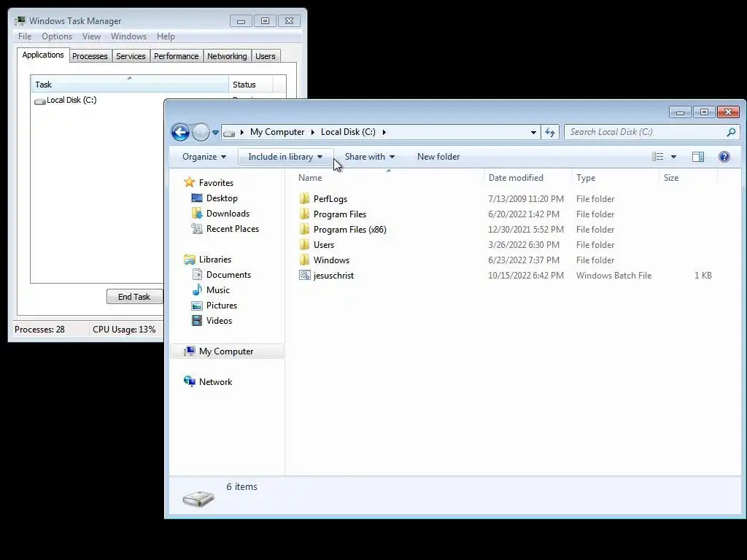Screen dimensions: 747x560
Task: Expand the arrow after My Computer breadcrumb
Action: [x=312, y=132]
